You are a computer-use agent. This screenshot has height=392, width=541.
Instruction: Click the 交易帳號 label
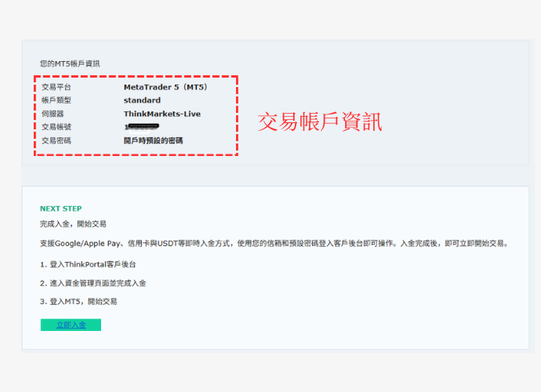[56, 127]
